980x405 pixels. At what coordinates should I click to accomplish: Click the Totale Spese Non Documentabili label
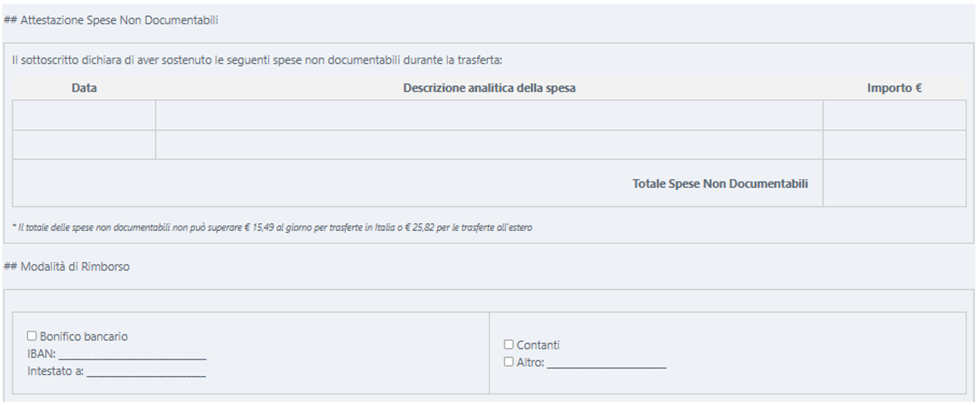click(720, 183)
